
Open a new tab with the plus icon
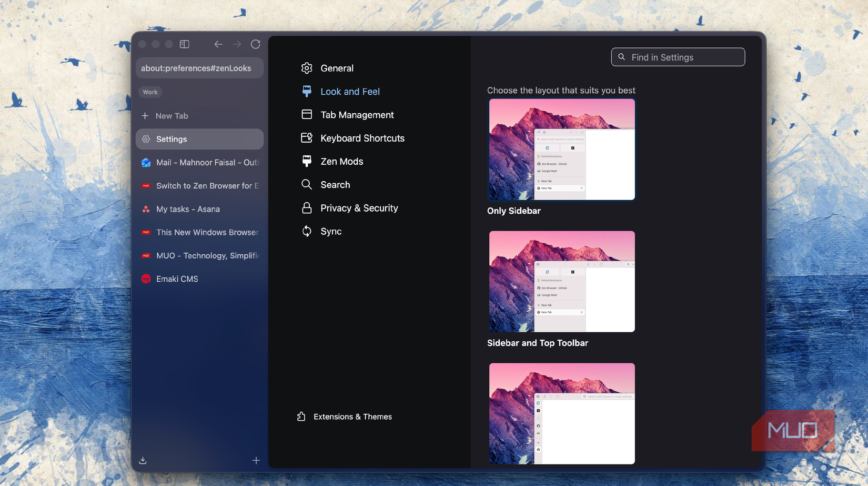pos(256,460)
